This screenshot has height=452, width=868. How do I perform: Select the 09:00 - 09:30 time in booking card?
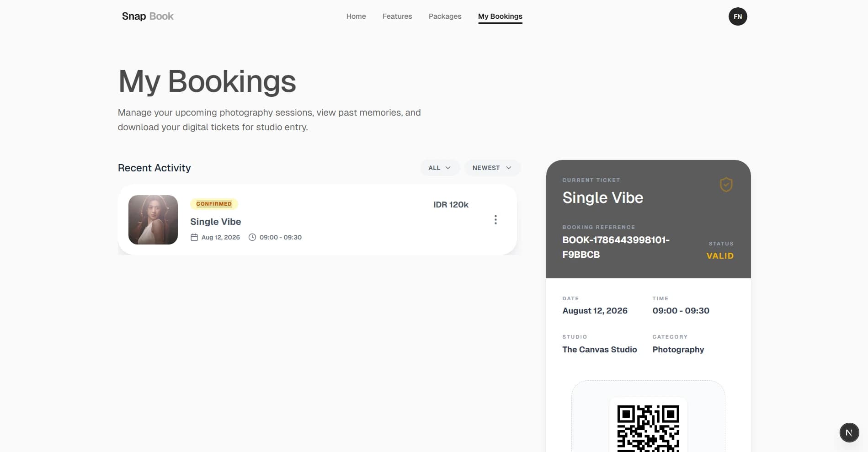281,237
